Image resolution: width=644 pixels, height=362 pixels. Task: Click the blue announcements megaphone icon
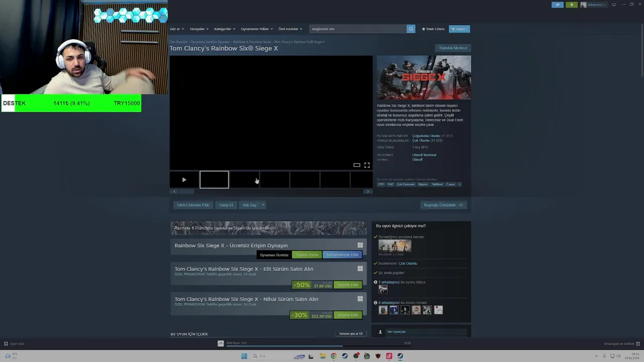(557, 5)
